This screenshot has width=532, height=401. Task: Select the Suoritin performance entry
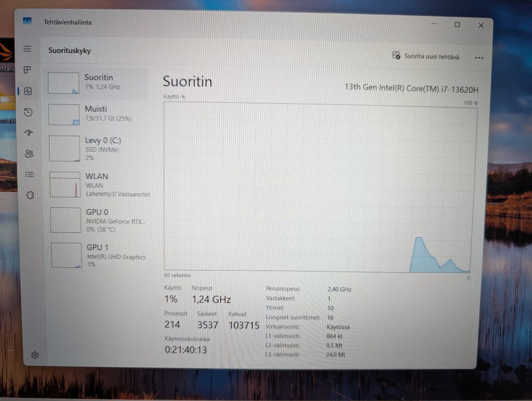97,83
